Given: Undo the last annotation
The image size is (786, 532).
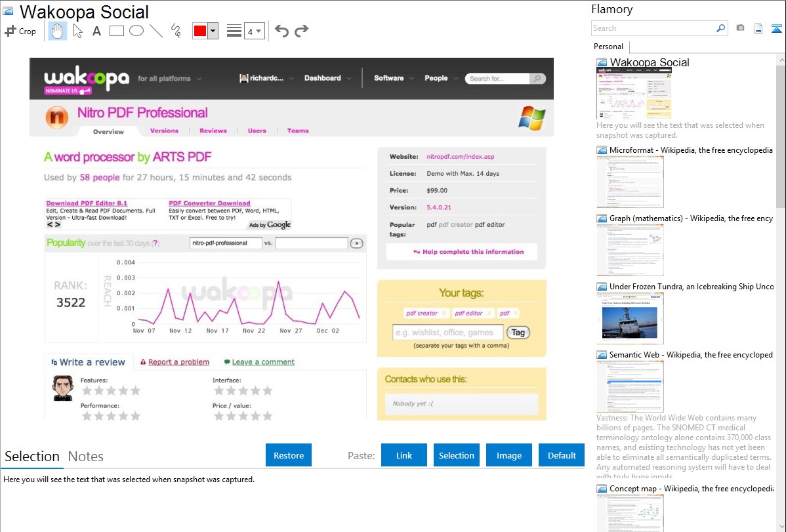Looking at the screenshot, I should (281, 31).
